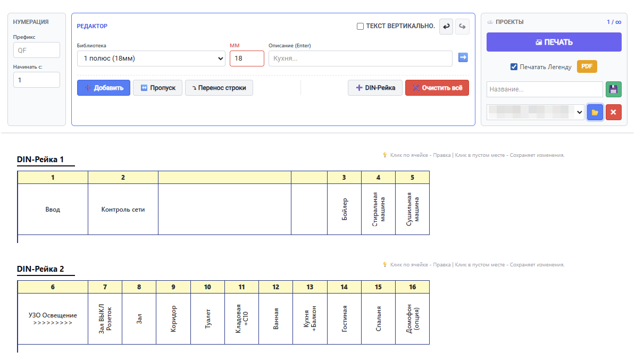Viewport: 644px width, 360px height.
Task: Add a new DIN-Рейка
Action: coord(375,88)
